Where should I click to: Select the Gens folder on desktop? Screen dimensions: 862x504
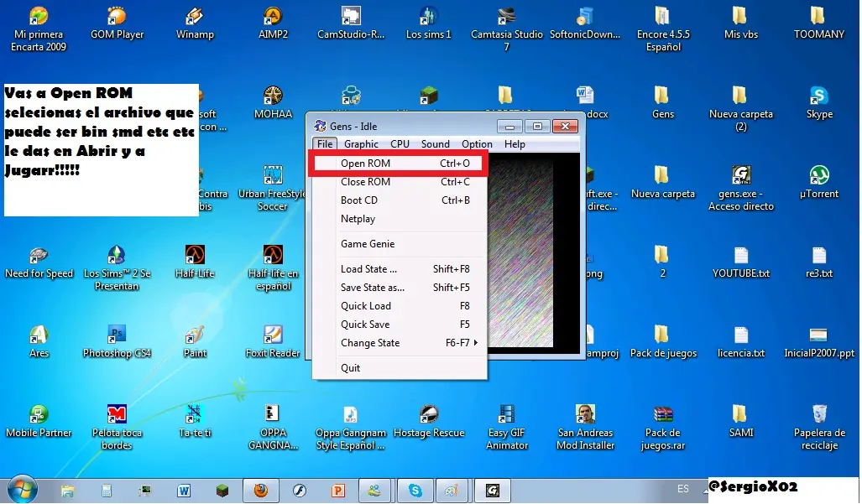pos(663,104)
